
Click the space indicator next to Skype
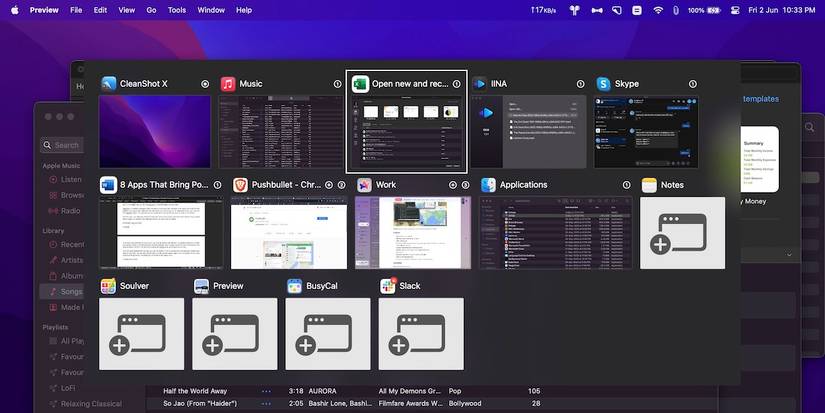tap(692, 84)
